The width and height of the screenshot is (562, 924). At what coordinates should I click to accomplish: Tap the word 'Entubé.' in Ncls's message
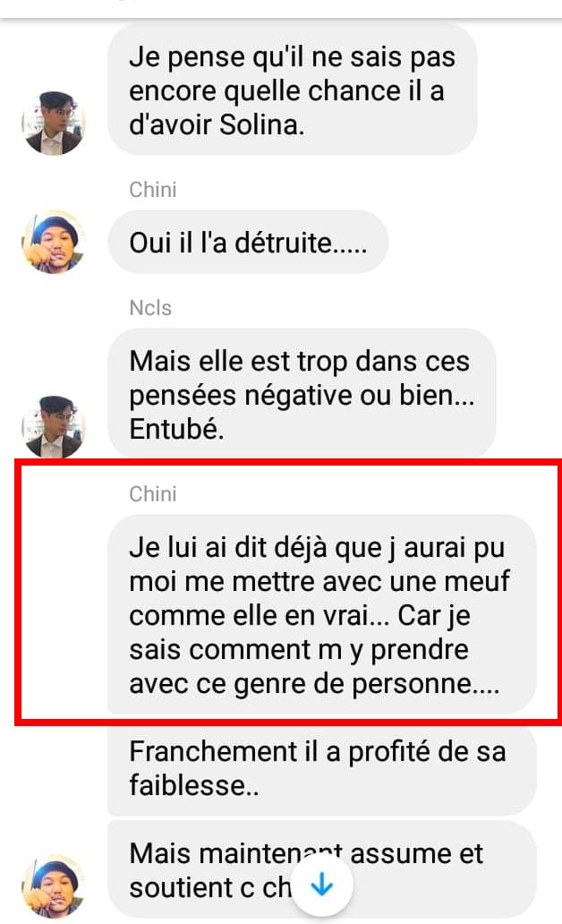coord(176,429)
